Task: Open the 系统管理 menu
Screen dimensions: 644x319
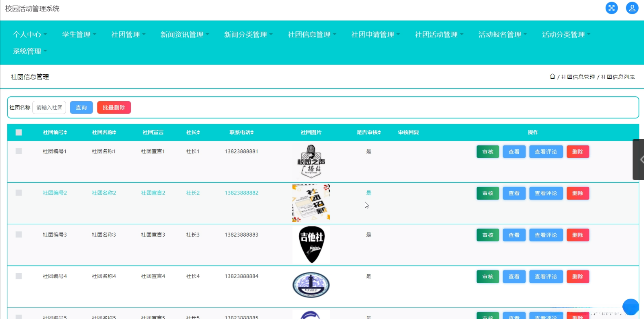Action: click(30, 51)
